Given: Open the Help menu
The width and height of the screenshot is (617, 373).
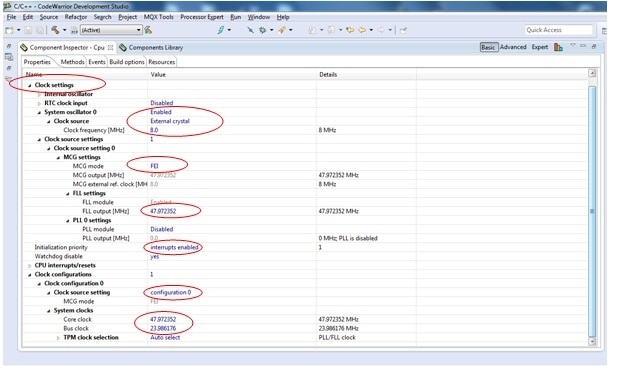Looking at the screenshot, I should [283, 17].
